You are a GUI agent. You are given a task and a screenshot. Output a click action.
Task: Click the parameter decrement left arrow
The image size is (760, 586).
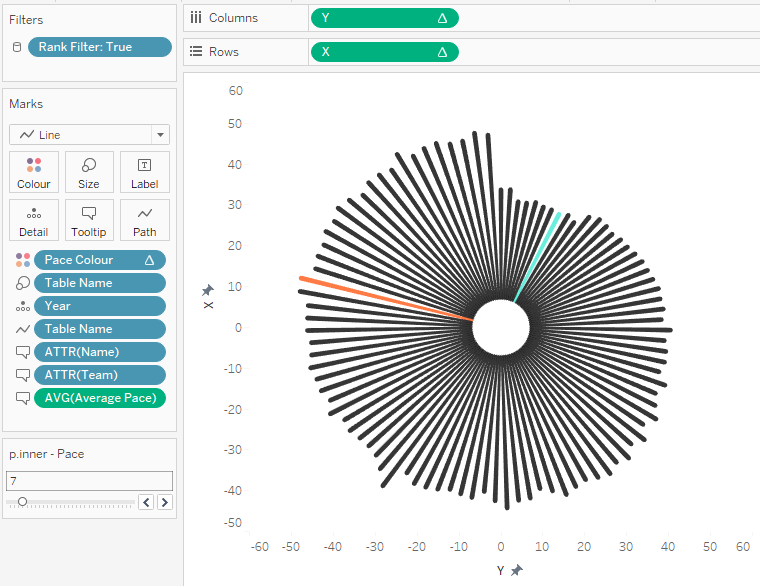146,502
